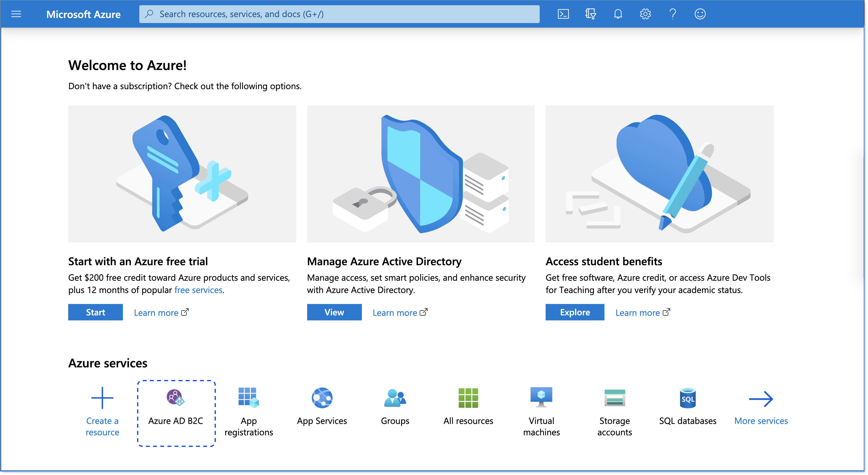Open Learn more under Azure free trial
Screen dimensions: 868x475
(161, 312)
